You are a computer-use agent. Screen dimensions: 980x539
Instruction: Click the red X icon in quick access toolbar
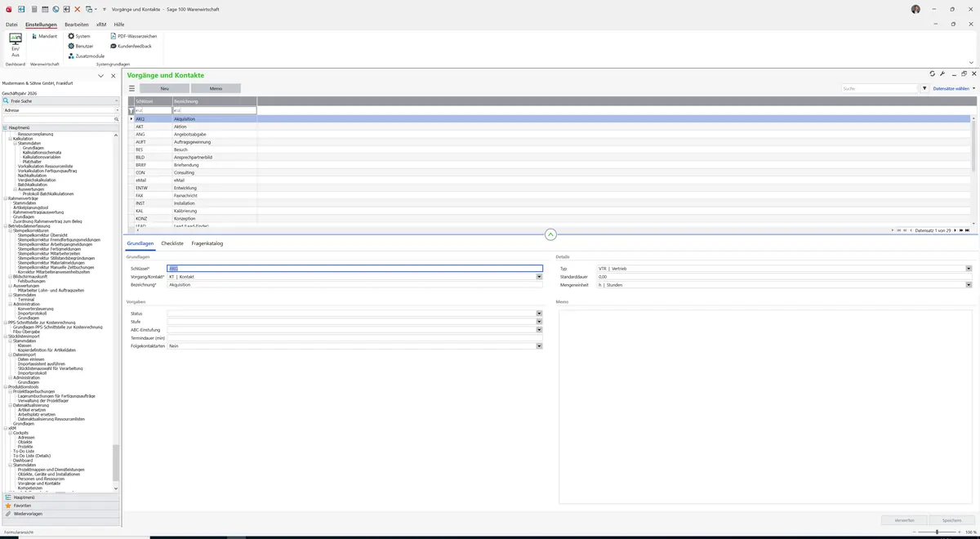78,9
